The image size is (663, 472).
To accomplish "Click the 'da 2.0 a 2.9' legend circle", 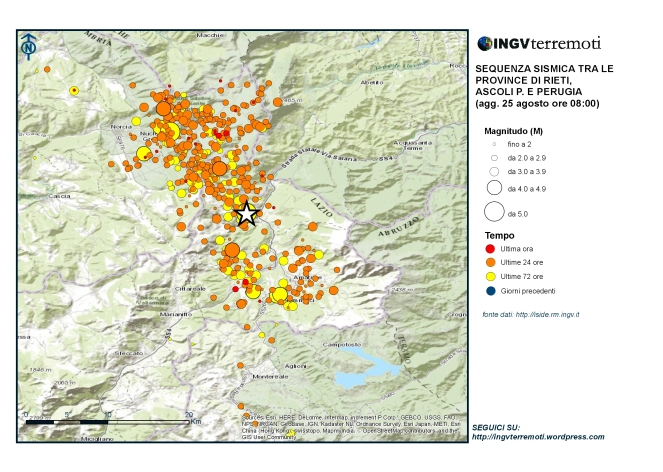I will 493,158.
